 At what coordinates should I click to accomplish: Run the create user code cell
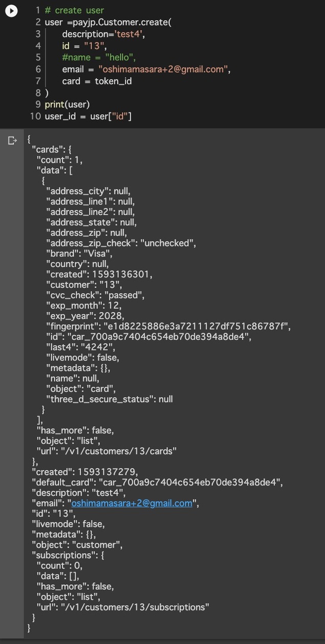click(11, 11)
